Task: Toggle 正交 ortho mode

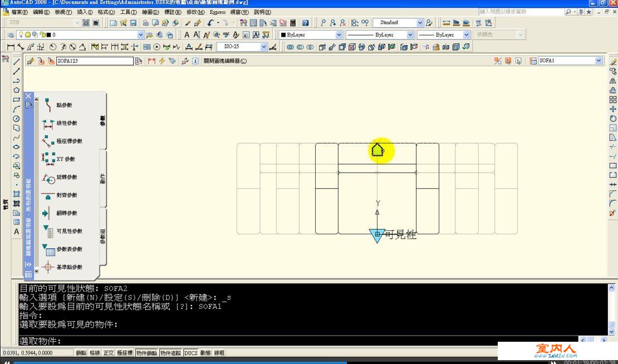Action: [109, 353]
